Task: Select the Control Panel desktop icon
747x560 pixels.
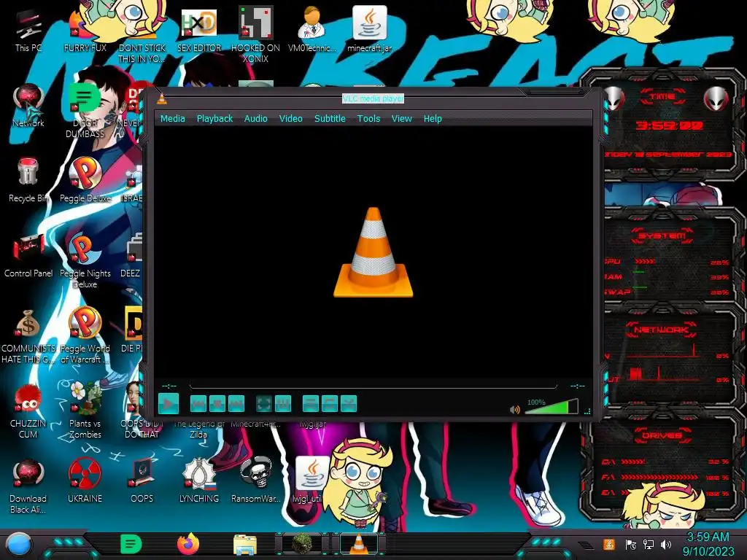Action: pos(28,256)
